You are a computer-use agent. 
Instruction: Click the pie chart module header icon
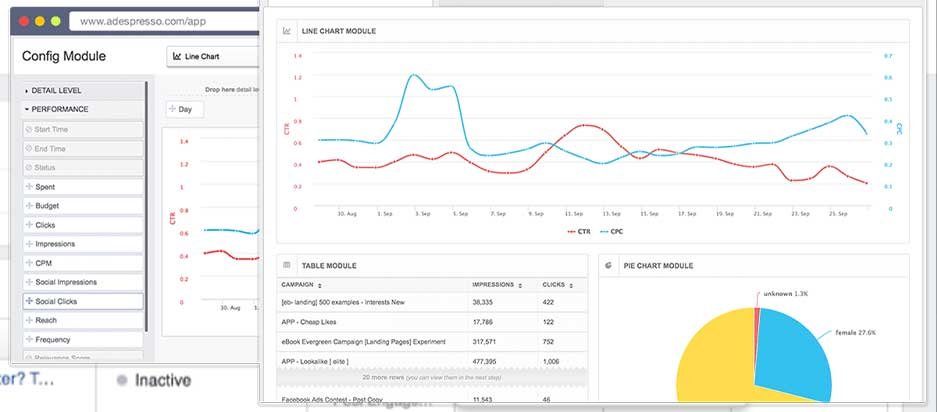[608, 265]
